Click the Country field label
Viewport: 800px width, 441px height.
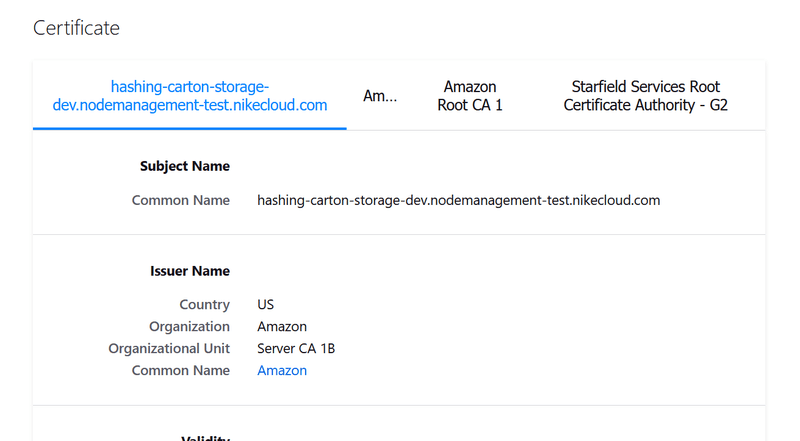click(205, 304)
